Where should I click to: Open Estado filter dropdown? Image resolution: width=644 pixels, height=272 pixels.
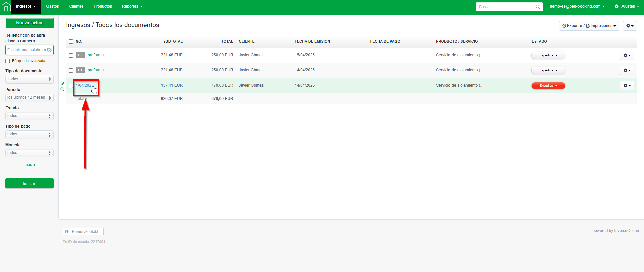click(30, 116)
